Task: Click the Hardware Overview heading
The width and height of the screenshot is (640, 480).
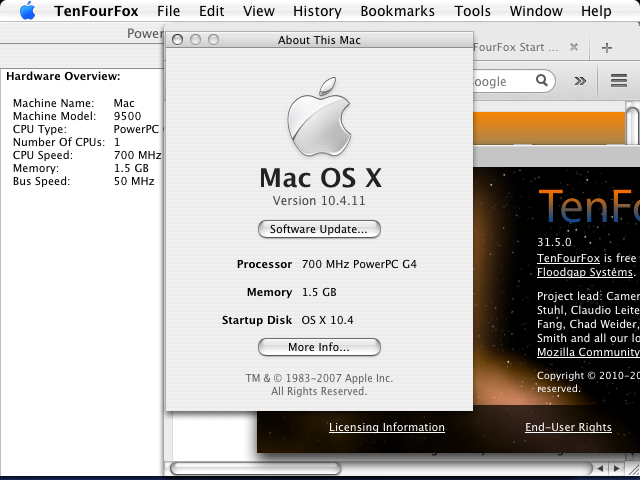Action: (x=63, y=76)
